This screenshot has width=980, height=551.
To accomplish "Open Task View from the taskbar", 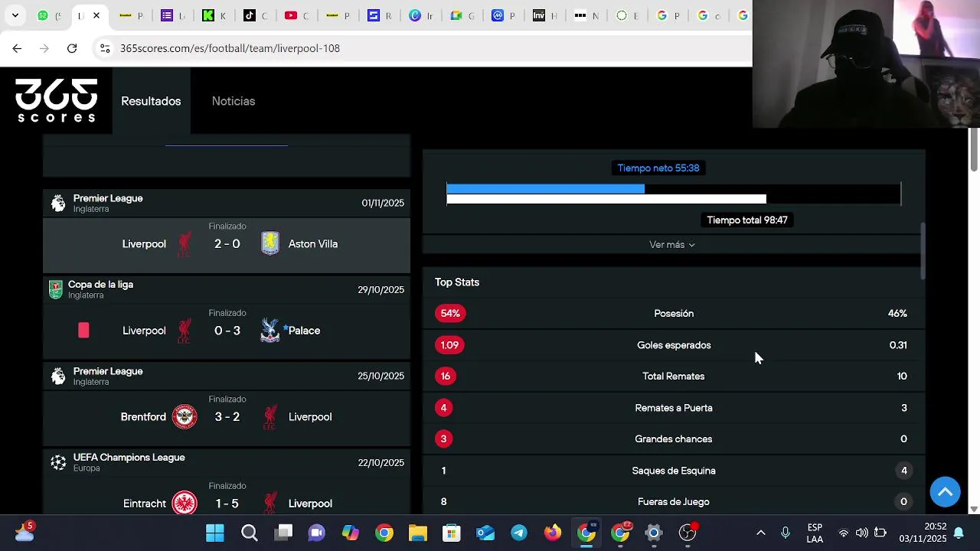I will (283, 533).
